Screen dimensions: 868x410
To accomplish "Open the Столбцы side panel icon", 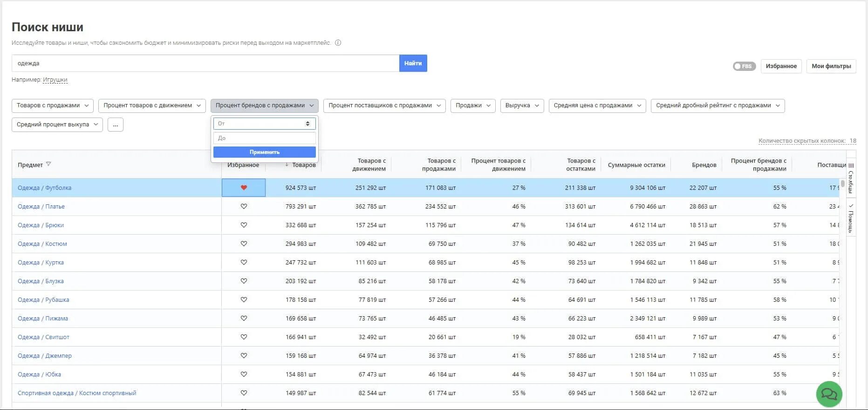I will (851, 177).
